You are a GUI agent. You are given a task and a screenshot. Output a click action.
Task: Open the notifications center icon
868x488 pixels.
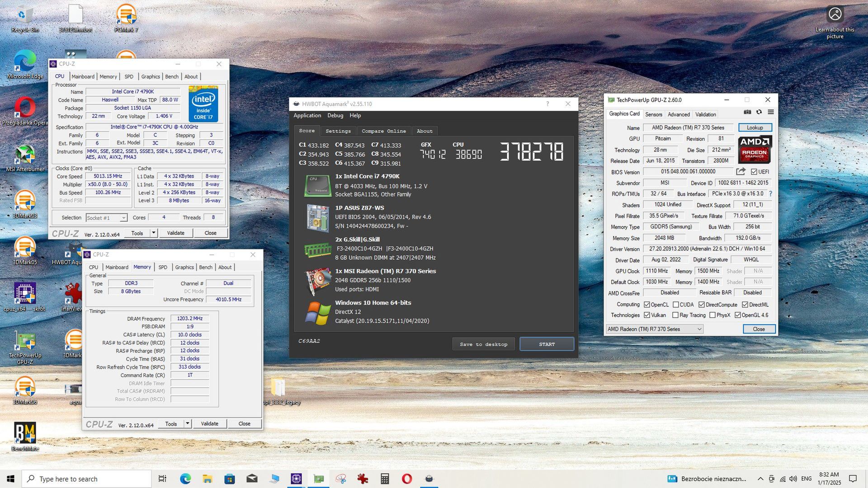pos(853,479)
